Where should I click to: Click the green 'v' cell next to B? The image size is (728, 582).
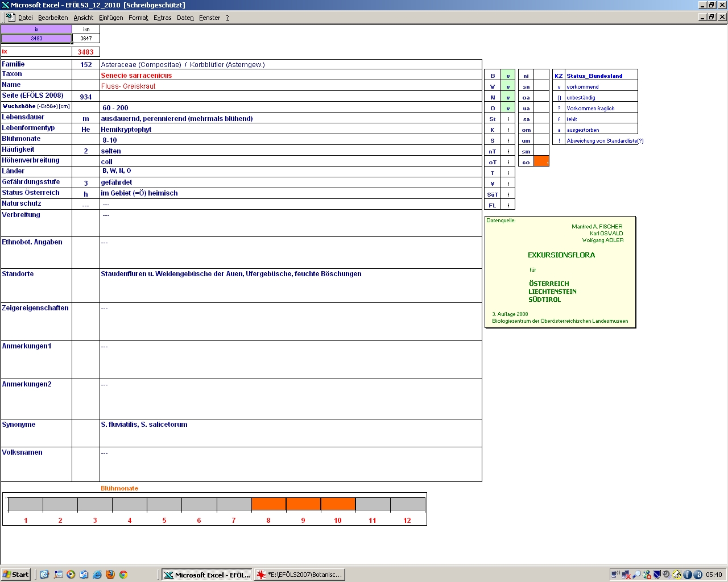click(x=508, y=76)
